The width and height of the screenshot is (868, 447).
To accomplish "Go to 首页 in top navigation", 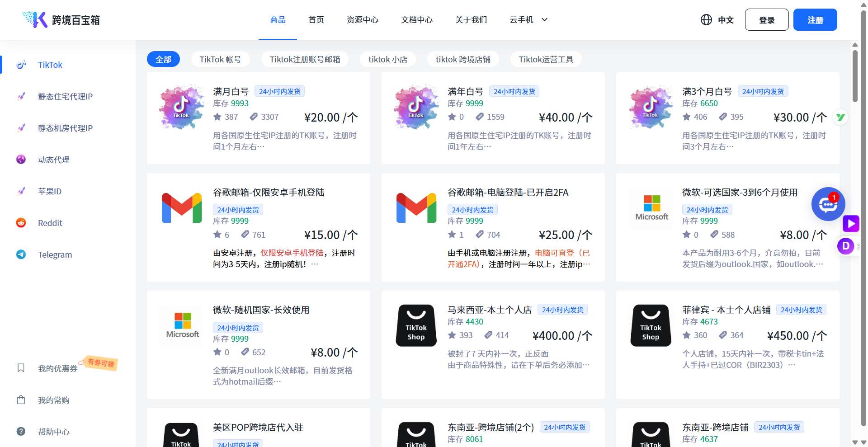I will [316, 20].
